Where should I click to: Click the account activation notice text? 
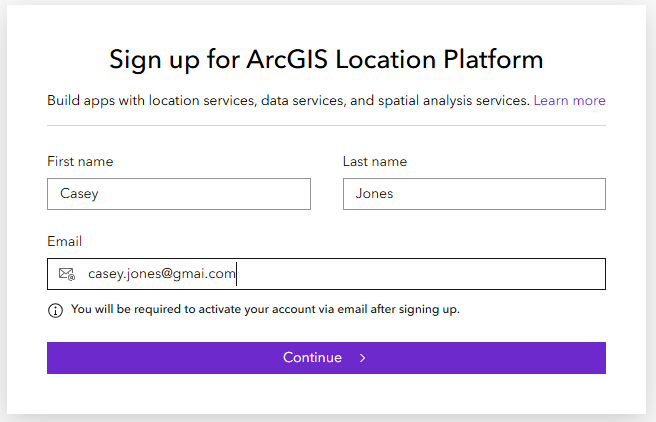click(265, 309)
